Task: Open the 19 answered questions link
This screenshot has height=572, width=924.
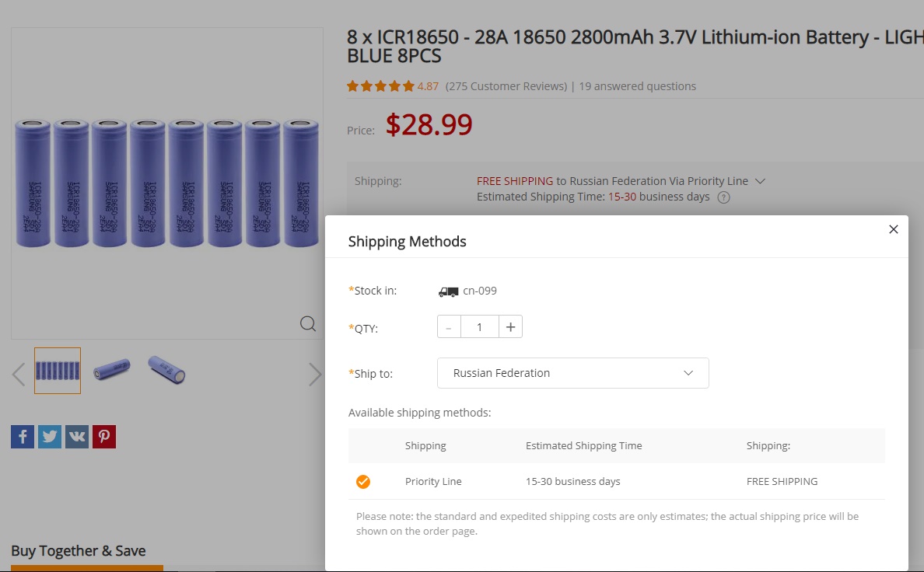Action: [x=637, y=86]
